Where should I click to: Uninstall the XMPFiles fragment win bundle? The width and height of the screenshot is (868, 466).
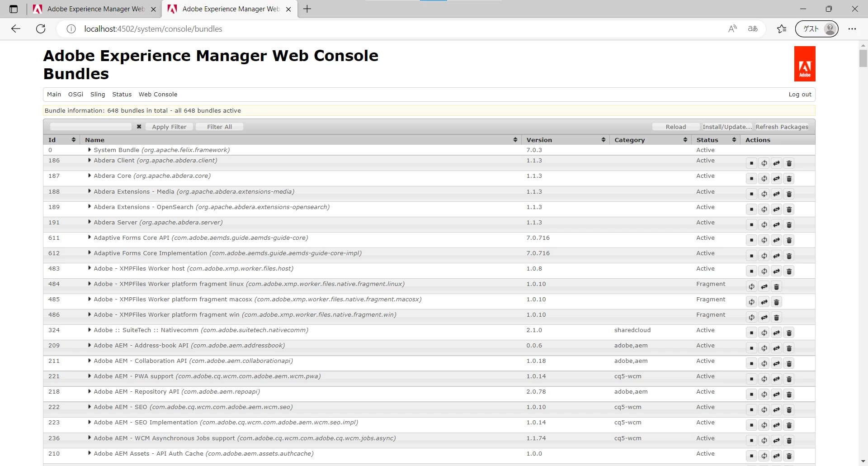click(x=777, y=317)
